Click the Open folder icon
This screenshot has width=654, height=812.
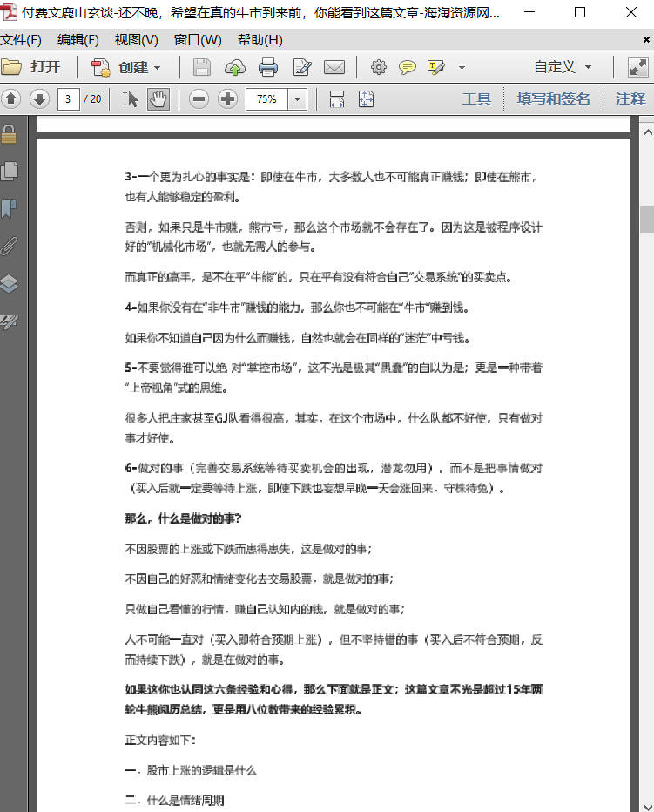pos(10,67)
